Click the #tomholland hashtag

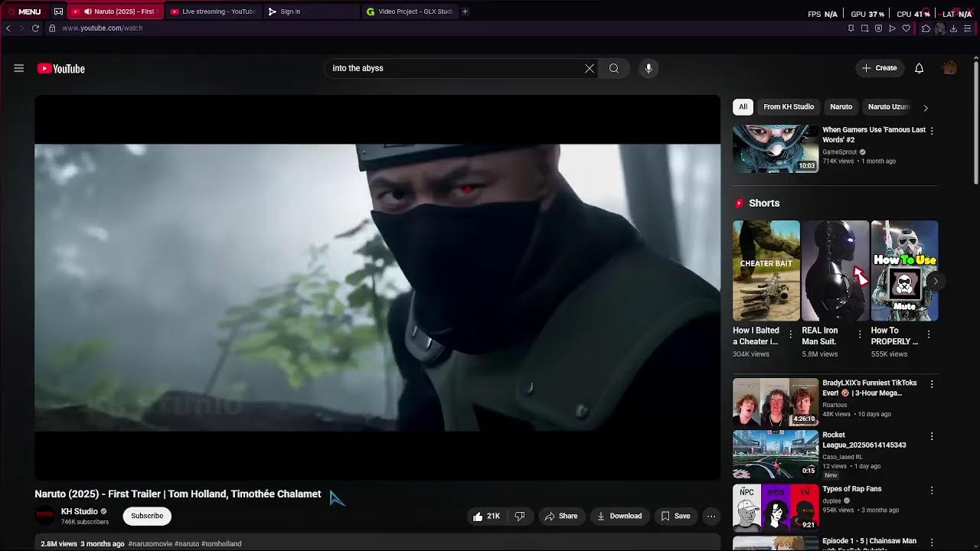[221, 544]
